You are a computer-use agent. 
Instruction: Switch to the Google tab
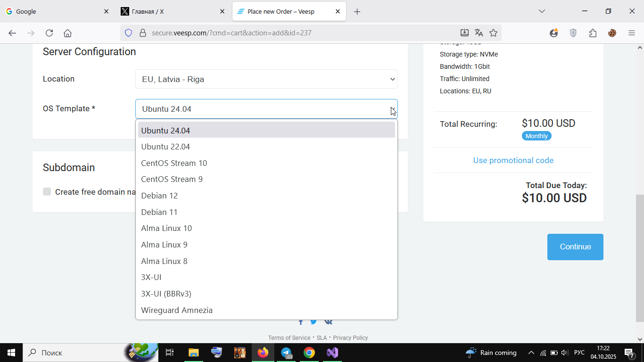point(57,11)
